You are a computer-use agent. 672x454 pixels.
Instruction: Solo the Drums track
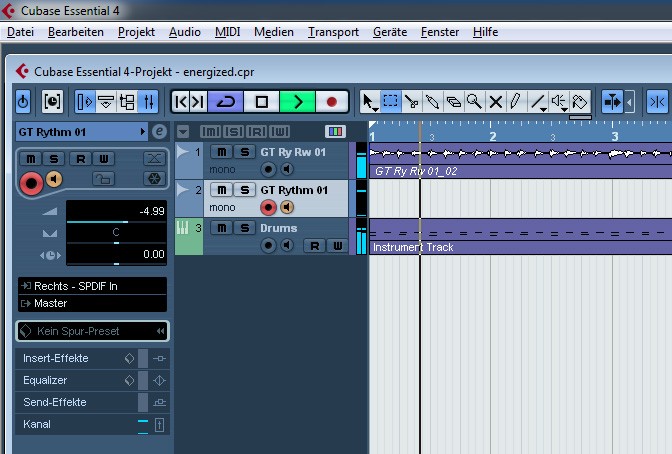[244, 228]
